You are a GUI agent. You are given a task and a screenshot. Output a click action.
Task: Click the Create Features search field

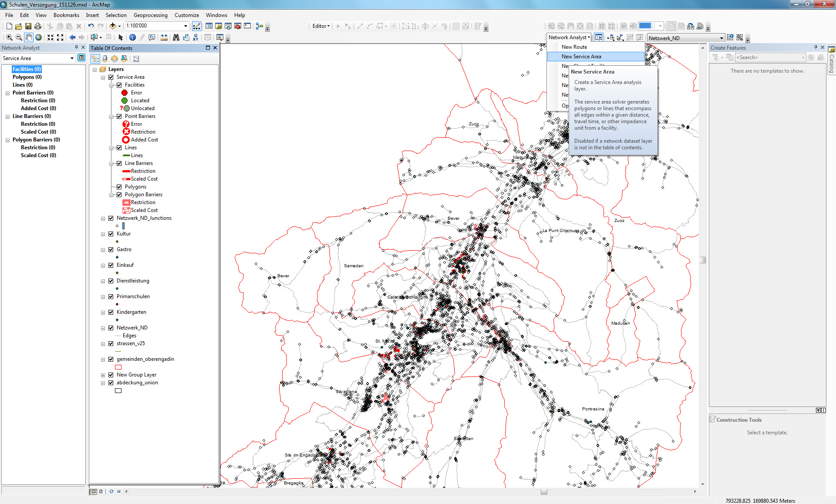click(768, 57)
